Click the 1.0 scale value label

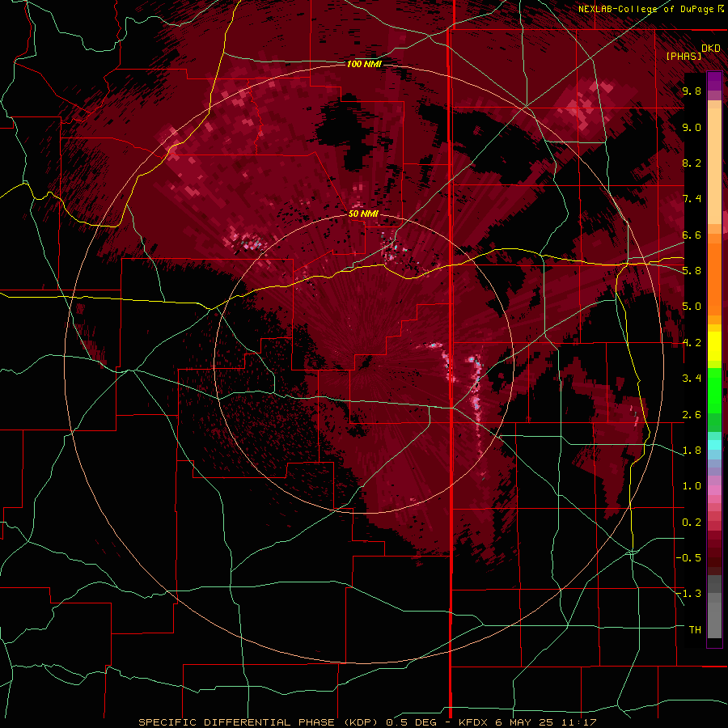click(x=692, y=486)
